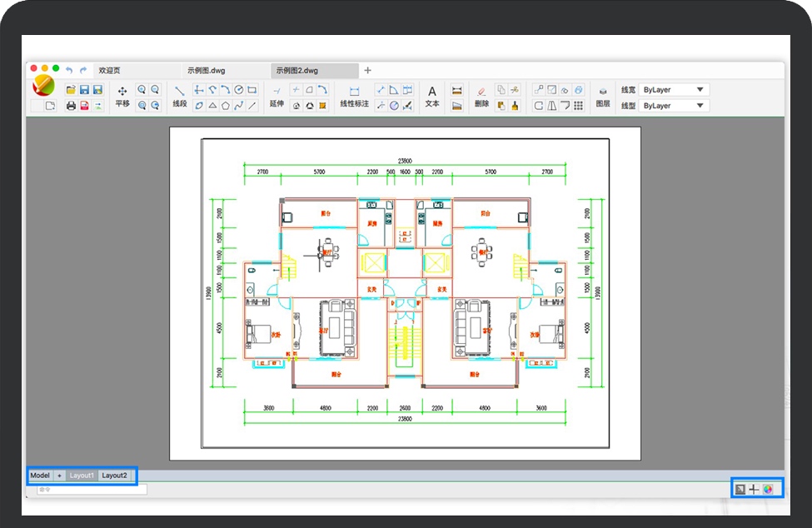This screenshot has width=812, height=528.
Task: Switch to the Layout2 tab
Action: click(x=115, y=476)
